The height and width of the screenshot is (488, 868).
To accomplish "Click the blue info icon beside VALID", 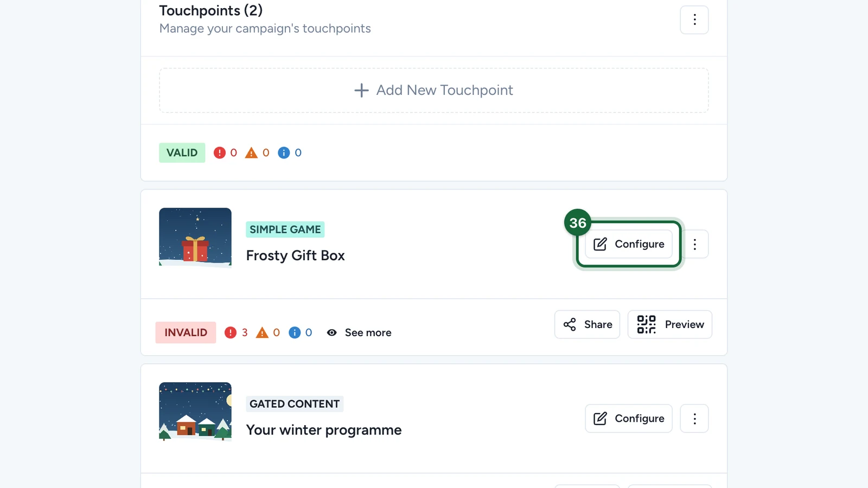I will click(284, 153).
